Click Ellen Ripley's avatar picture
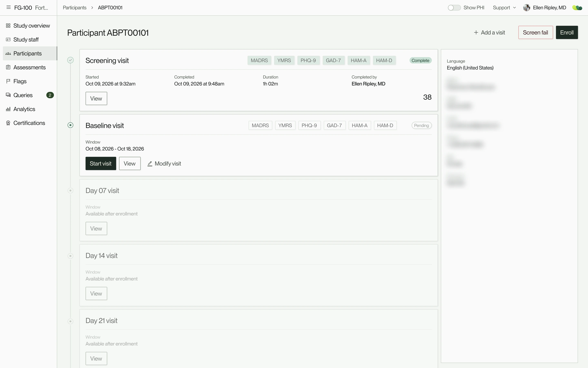The width and height of the screenshot is (588, 368). pos(527,8)
